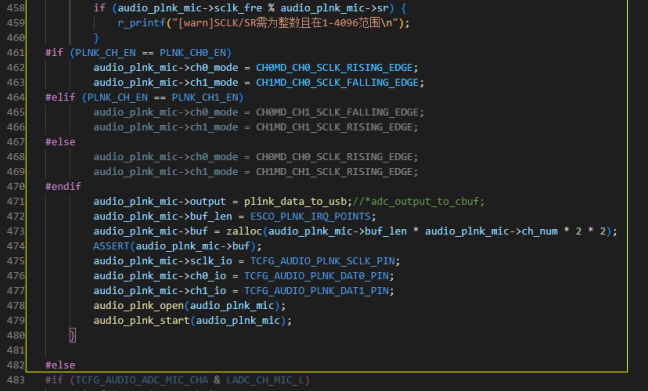Image resolution: width=648 pixels, height=391 pixels.
Task: Click plink_data_to_usb identifier
Action: coord(295,202)
